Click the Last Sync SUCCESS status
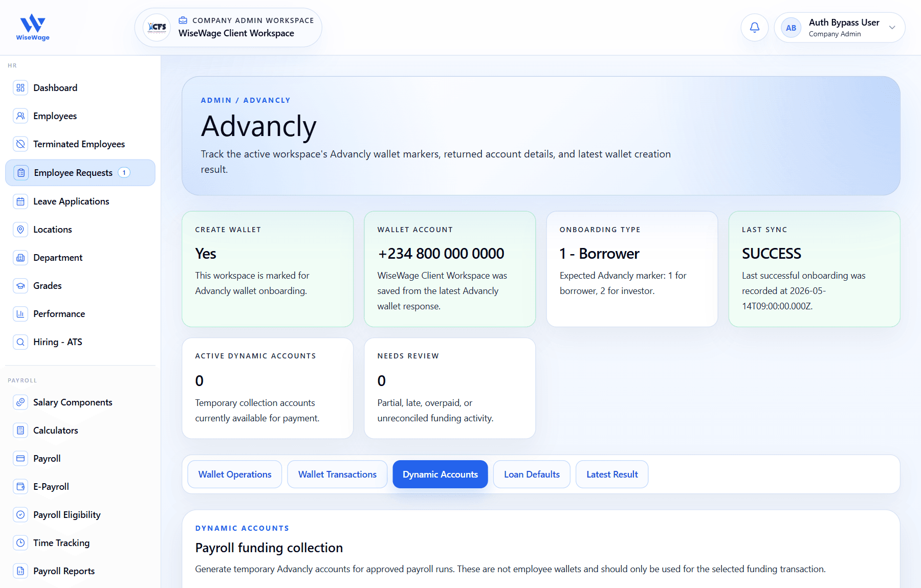921x588 pixels. (x=772, y=254)
